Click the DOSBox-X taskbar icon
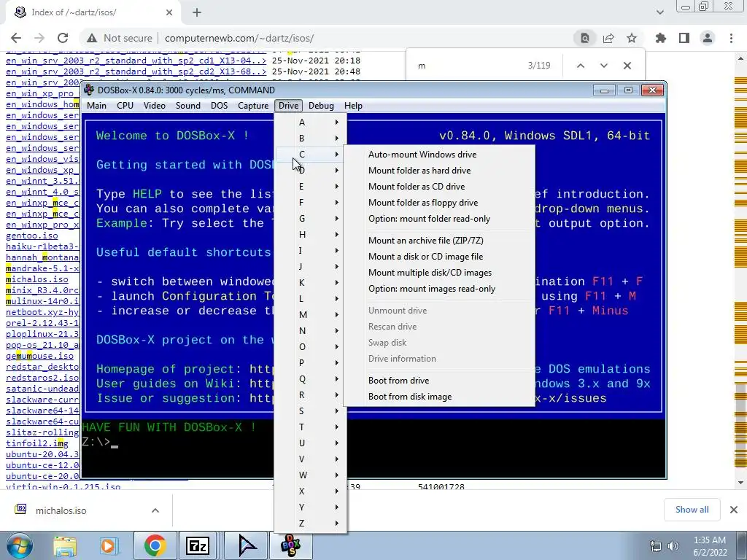The height and width of the screenshot is (560, 747). [291, 545]
